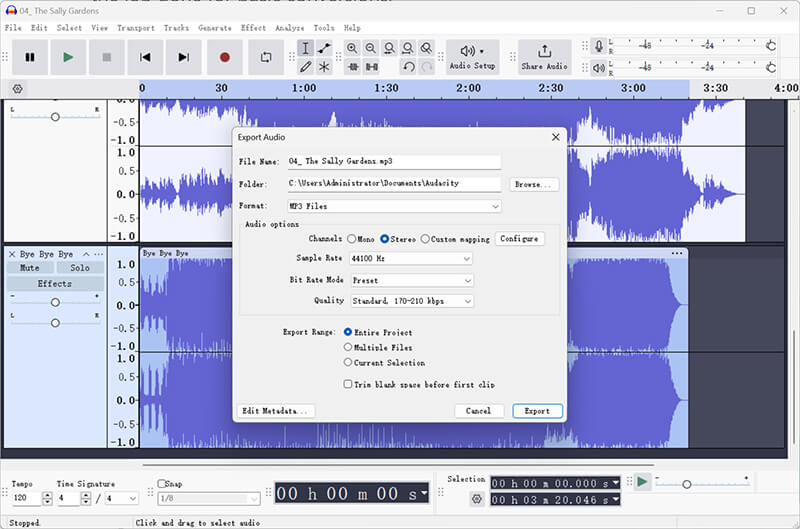Open selection start time format dropdown
This screenshot has height=529, width=800.
point(616,483)
